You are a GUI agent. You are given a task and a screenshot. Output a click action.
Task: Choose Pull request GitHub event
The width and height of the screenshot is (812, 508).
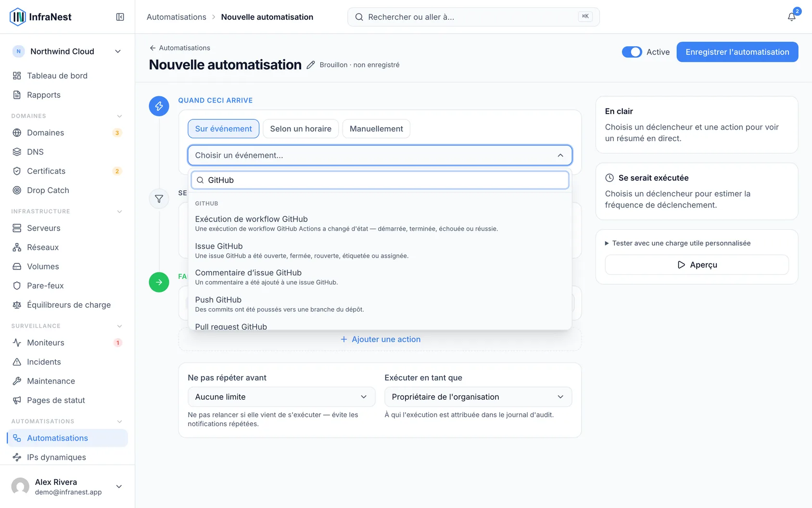tap(380, 326)
